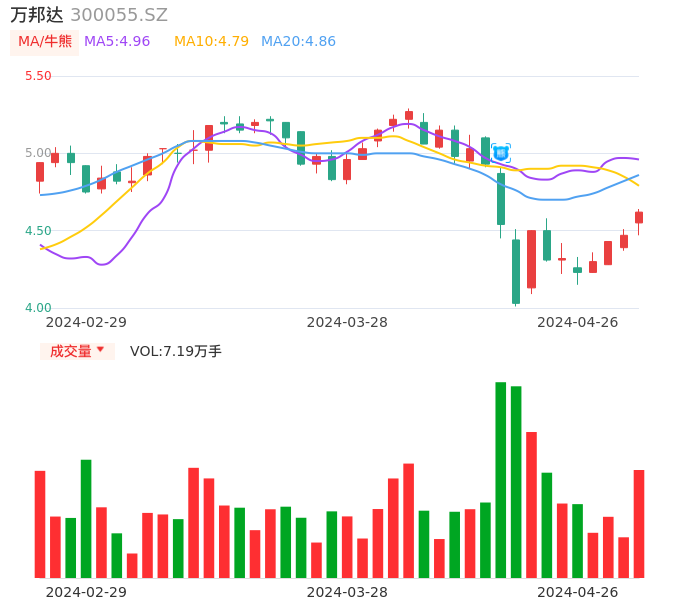Image resolution: width=686 pixels, height=606 pixels.
Task: Click the tallest green volume bar
Action: tap(501, 480)
